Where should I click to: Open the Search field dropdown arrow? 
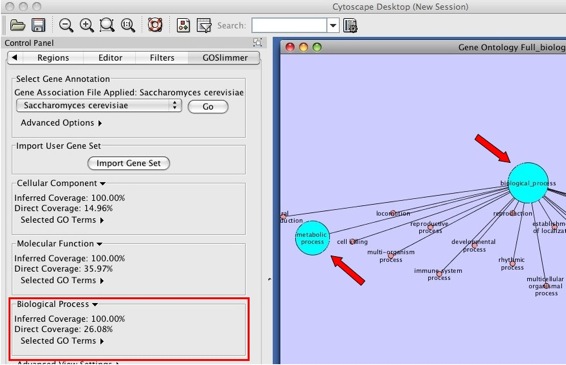[x=333, y=26]
